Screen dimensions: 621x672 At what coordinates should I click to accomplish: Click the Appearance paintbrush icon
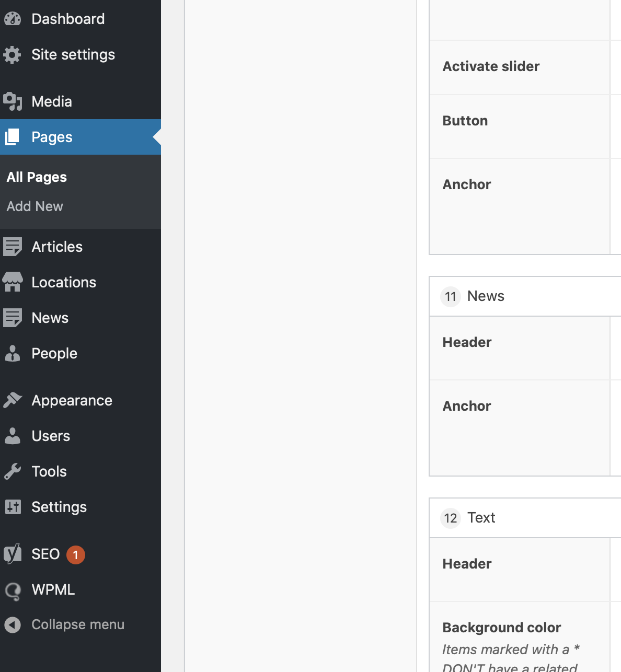13,400
